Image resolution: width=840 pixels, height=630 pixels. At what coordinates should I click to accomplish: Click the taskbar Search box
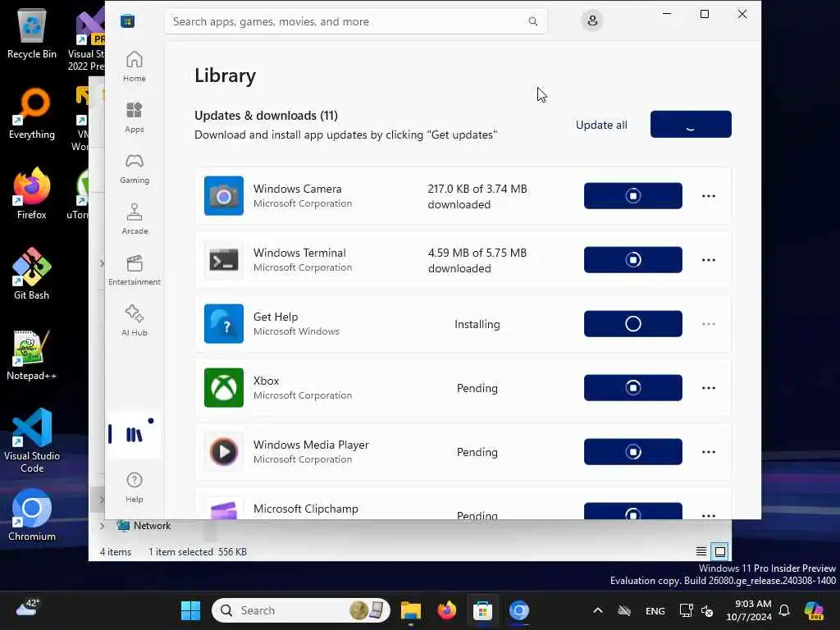click(x=300, y=610)
